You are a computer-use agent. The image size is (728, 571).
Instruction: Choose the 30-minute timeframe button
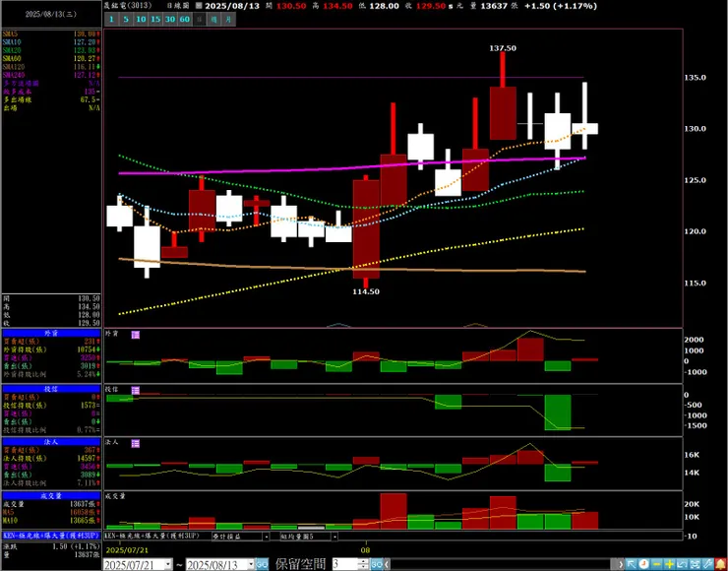click(x=170, y=20)
